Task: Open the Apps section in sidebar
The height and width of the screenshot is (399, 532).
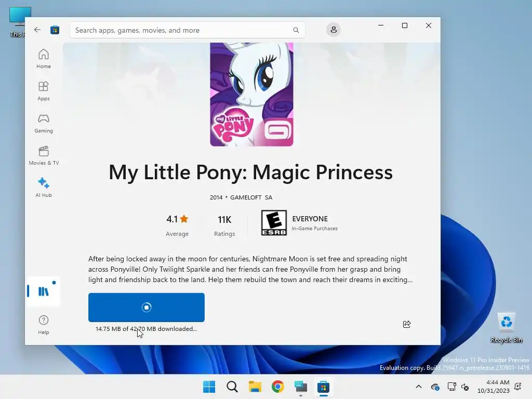Action: pos(44,91)
